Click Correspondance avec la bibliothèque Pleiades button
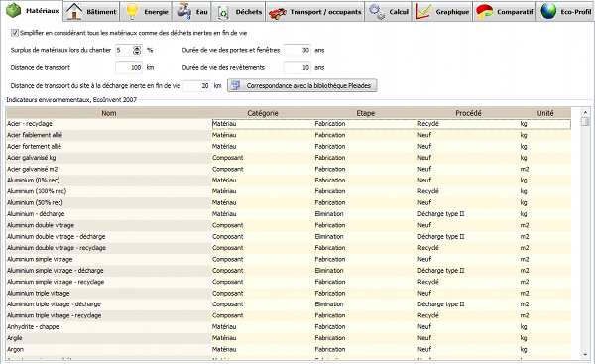The width and height of the screenshot is (595, 364). point(302,85)
